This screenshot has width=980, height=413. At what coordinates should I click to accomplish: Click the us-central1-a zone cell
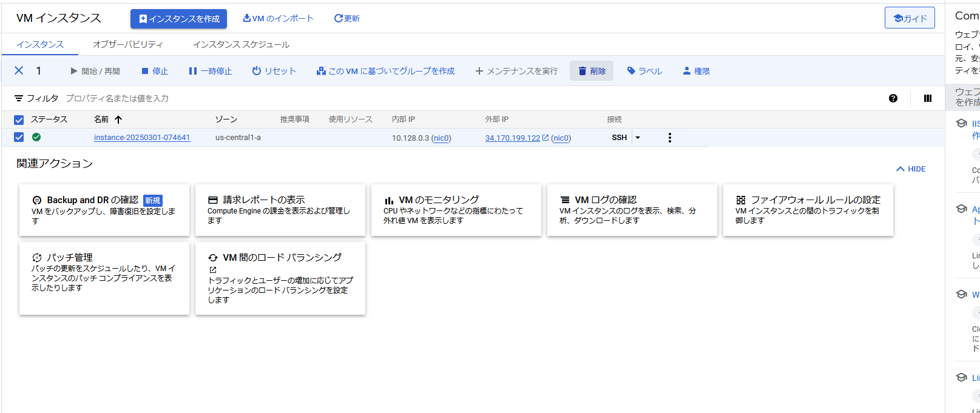(238, 138)
